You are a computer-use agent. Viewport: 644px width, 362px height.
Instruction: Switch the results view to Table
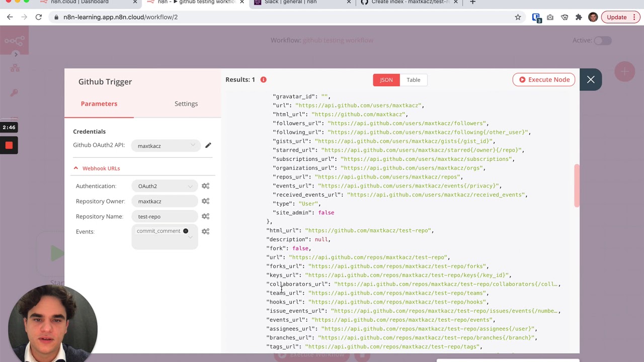click(413, 79)
